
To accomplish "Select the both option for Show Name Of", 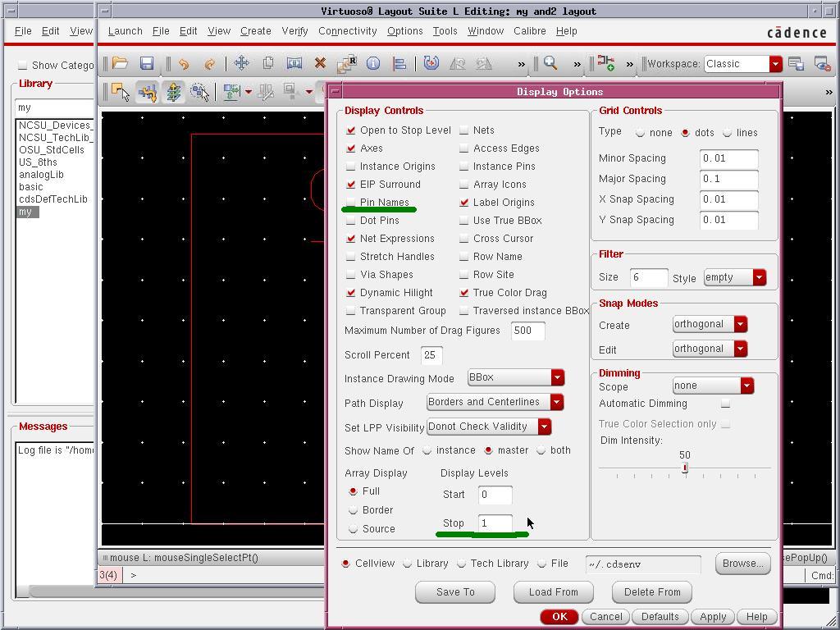I will tap(541, 450).
